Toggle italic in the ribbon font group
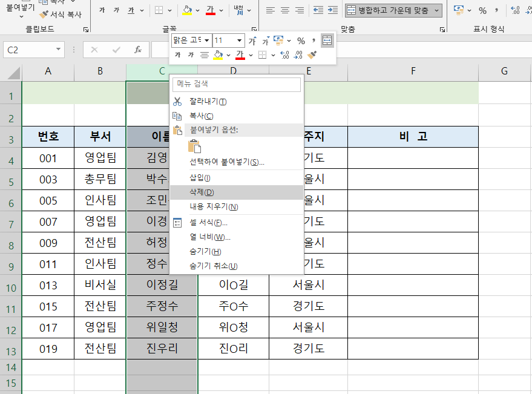 coord(116,10)
